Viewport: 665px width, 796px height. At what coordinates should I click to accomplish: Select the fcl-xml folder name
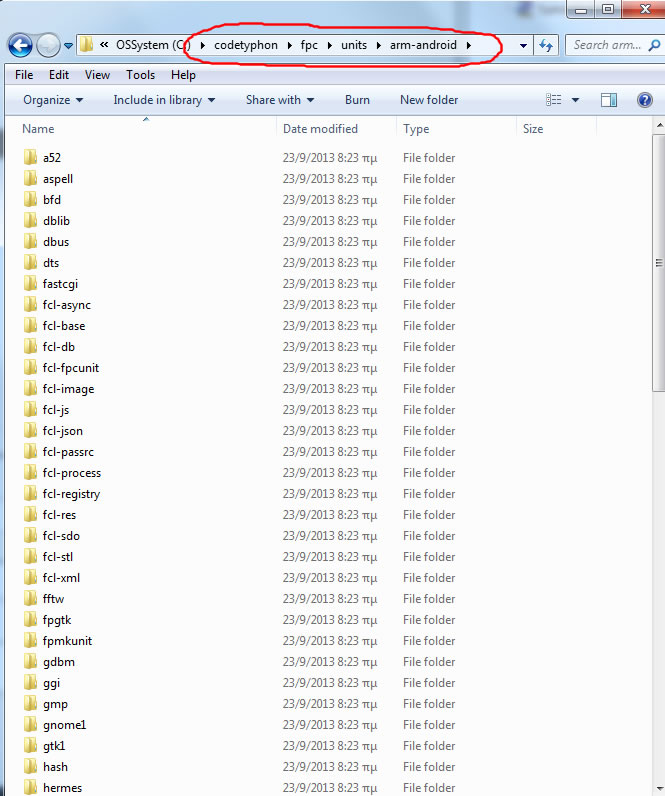click(61, 578)
